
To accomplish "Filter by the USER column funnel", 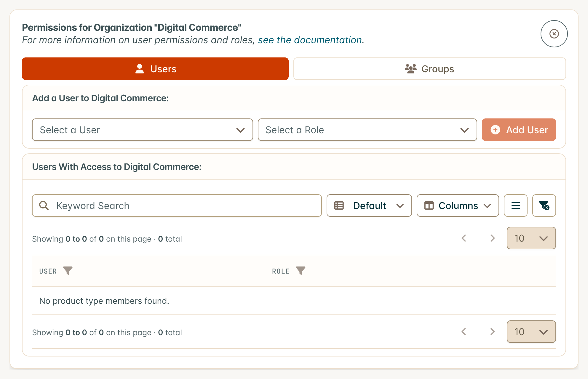I will [68, 271].
